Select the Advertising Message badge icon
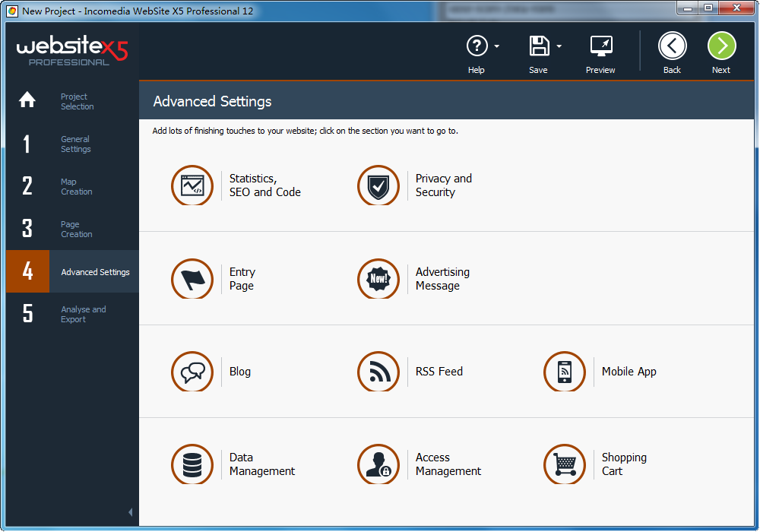760x532 pixels. point(378,279)
